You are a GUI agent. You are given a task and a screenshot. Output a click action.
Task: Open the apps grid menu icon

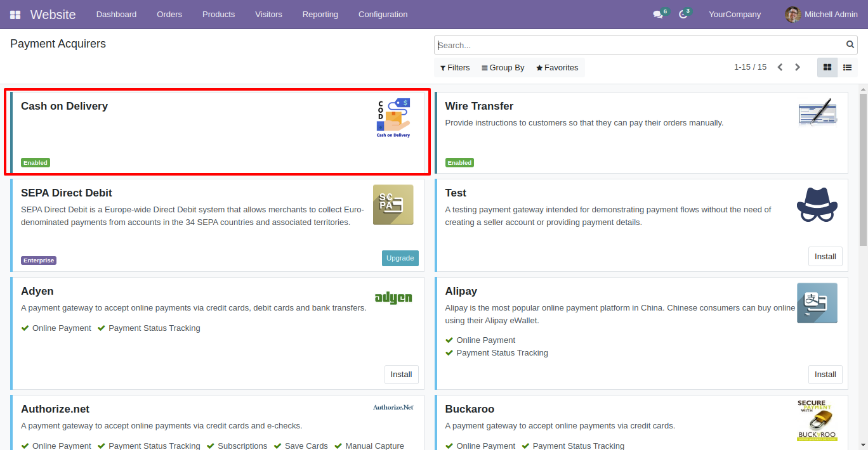15,15
